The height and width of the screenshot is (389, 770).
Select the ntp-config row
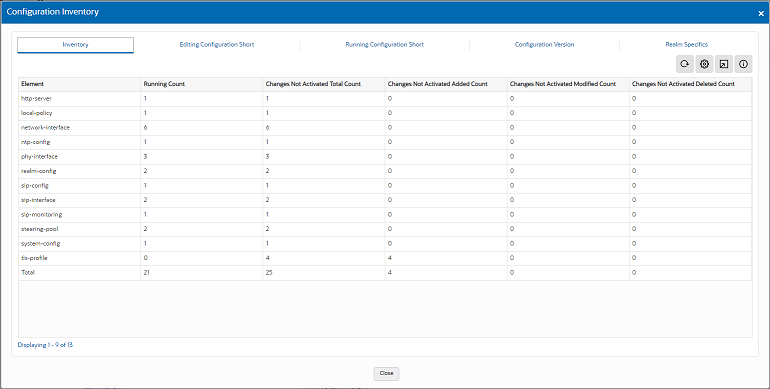point(385,142)
